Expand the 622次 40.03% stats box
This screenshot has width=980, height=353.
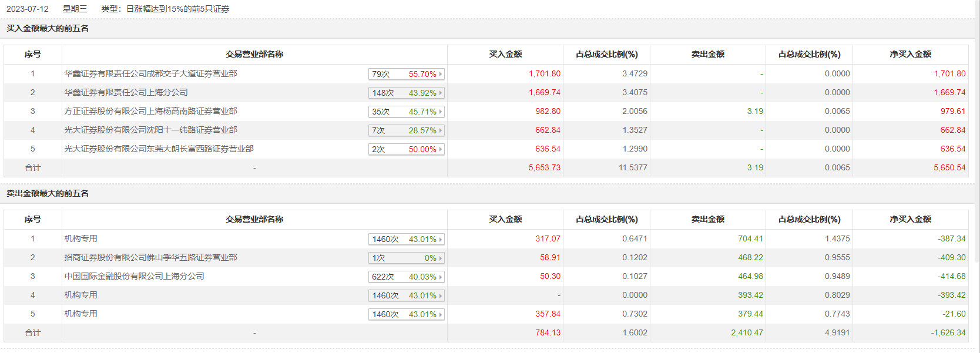440,277
